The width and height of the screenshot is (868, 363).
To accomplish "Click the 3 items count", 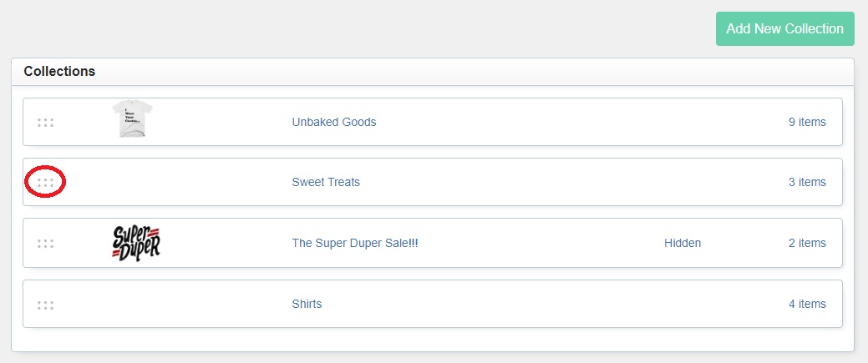I will point(807,182).
